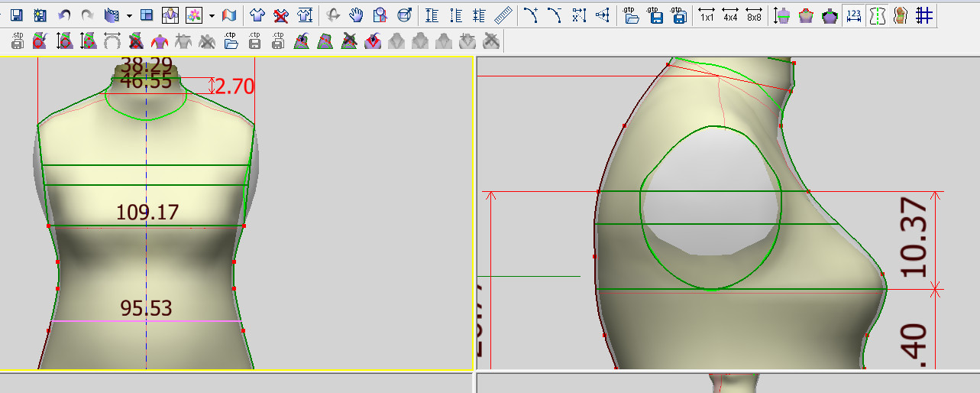Click the diagonal ruler measure tool

pyautogui.click(x=502, y=15)
